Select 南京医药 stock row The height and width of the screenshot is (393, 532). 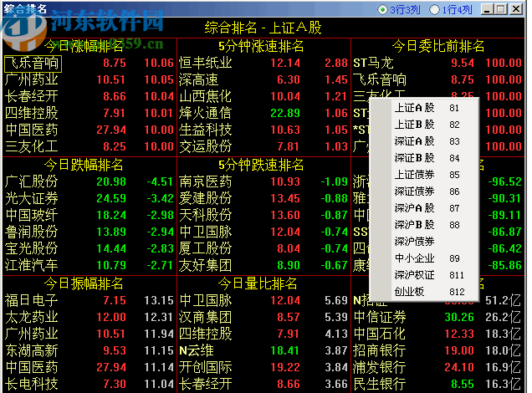coord(263,182)
